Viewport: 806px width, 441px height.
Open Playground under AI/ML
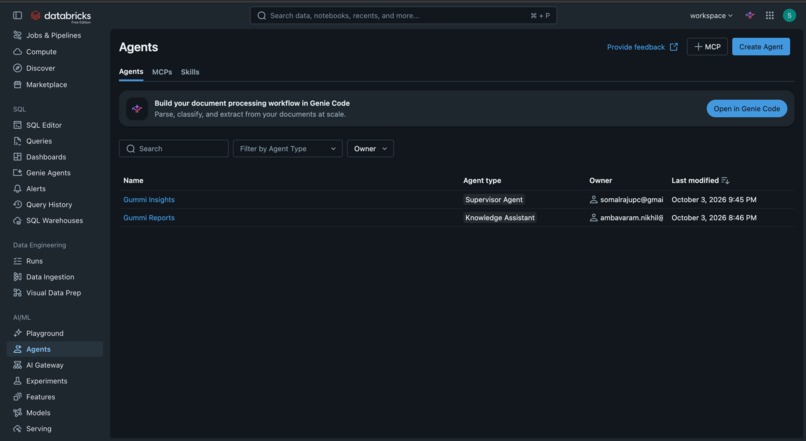45,334
